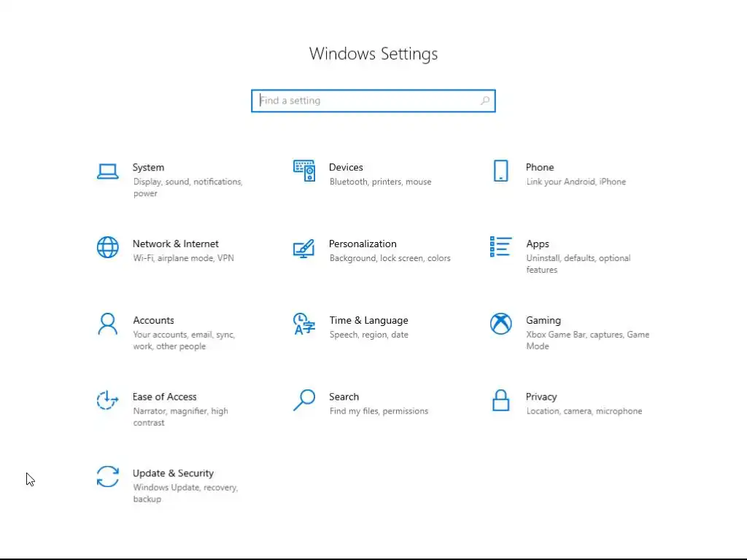
Task: Open Gaming settings title
Action: [x=543, y=321]
